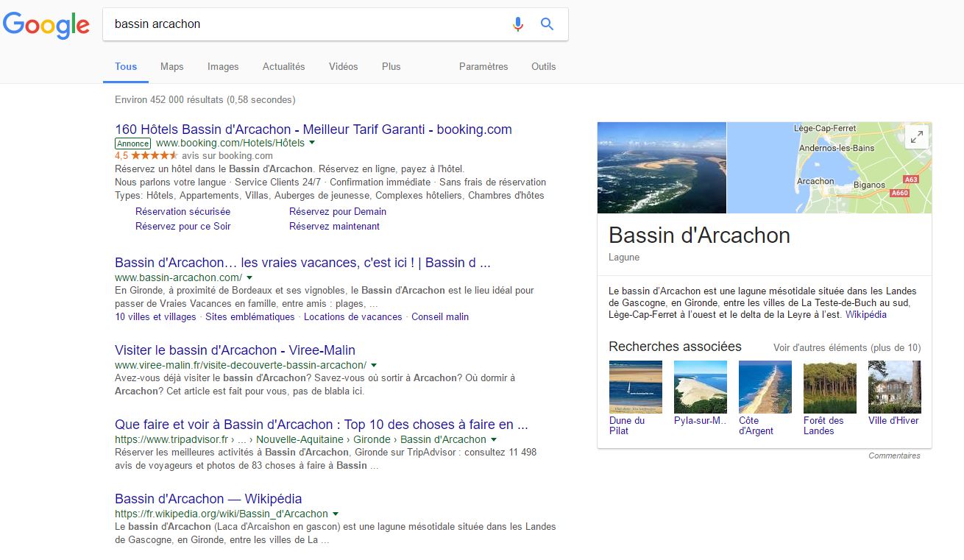
Task: Click the map thumbnail showing Arcachon
Action: coord(829,168)
